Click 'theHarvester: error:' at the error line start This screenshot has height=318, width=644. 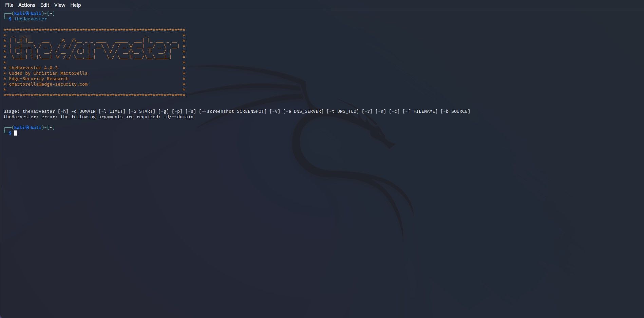31,117
